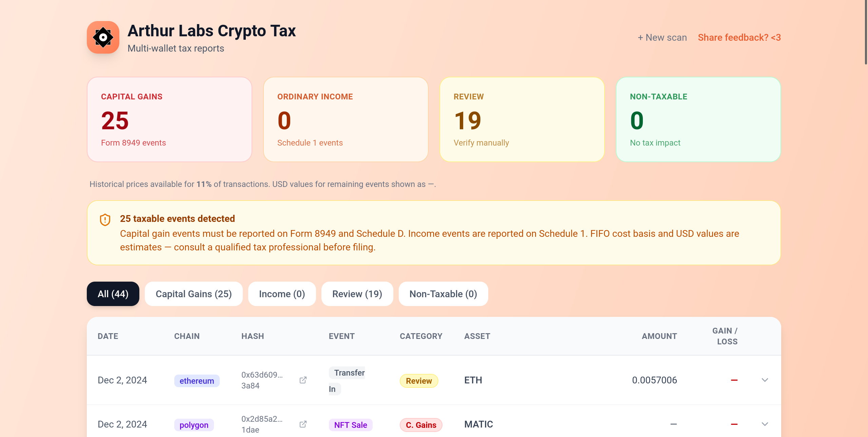Expand the MATIC NFT Sale row details
Viewport: 868px width, 437px height.
pyautogui.click(x=765, y=424)
